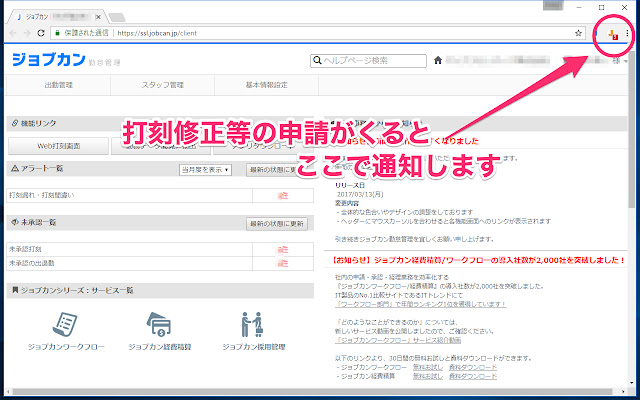The width and height of the screenshot is (640, 400).
Task: Open the ジョブカン経費精算 service icon
Action: 159,325
